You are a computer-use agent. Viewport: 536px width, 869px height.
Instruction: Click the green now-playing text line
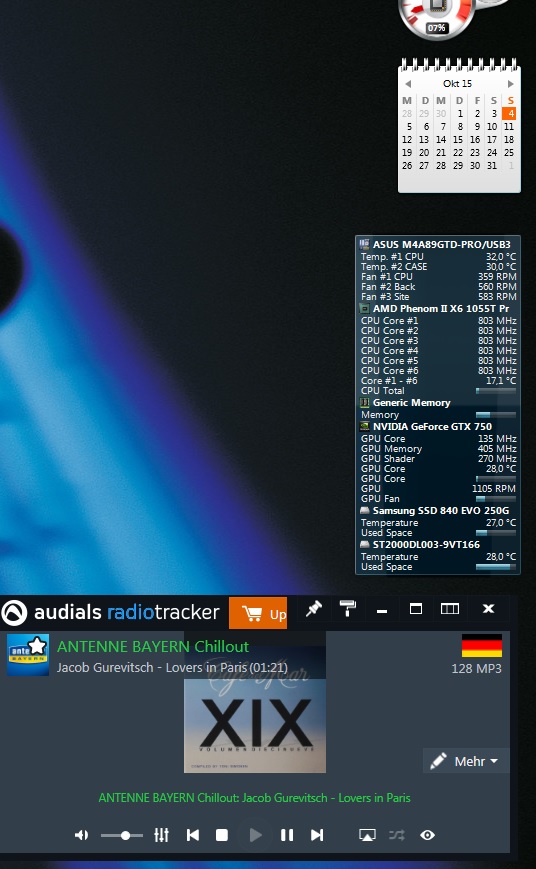point(254,798)
